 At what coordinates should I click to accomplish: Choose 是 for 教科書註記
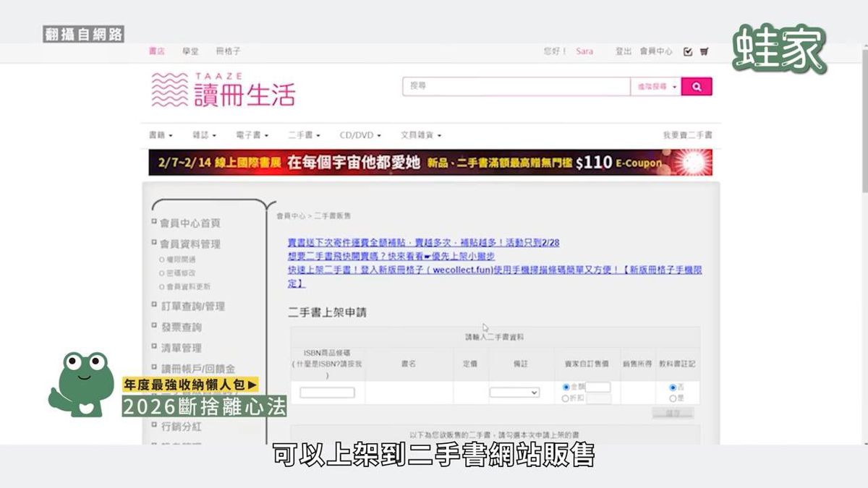(673, 398)
